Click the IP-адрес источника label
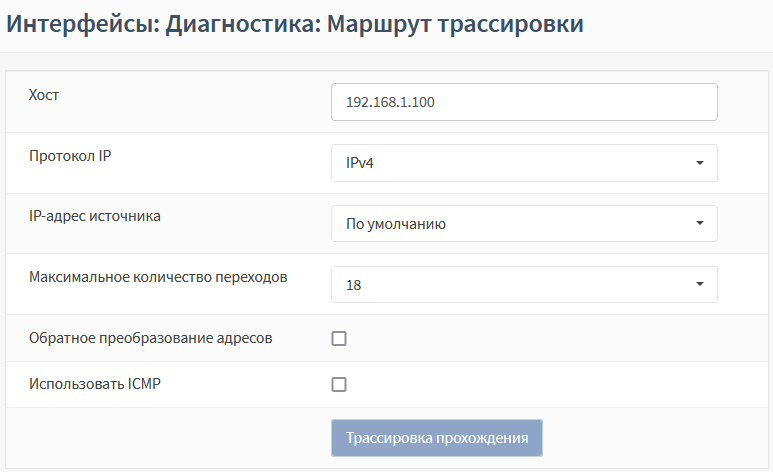The height and width of the screenshot is (472, 773). click(95, 216)
